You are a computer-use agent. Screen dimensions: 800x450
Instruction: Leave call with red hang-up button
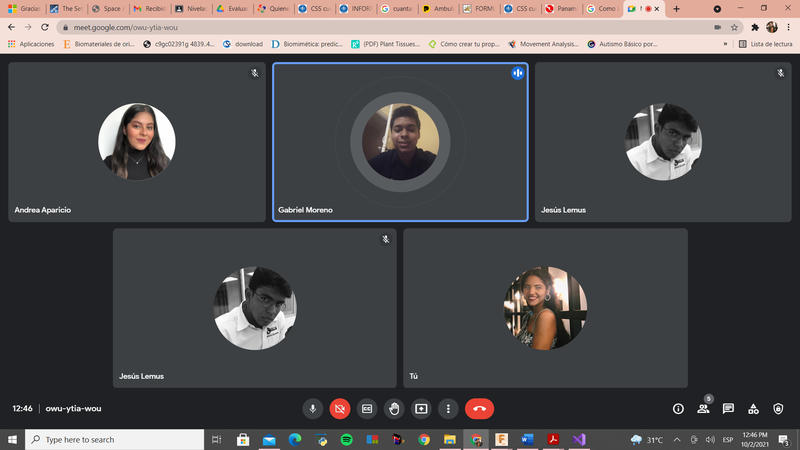click(x=479, y=409)
